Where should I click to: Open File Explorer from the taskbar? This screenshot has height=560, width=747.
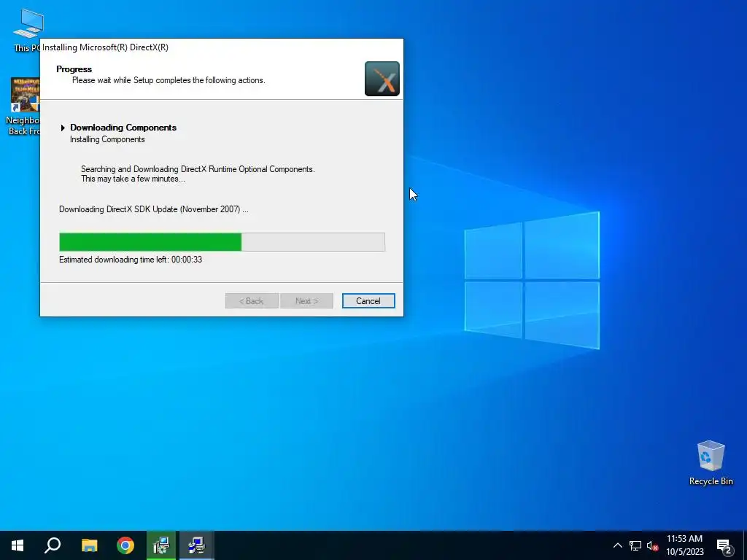tap(89, 545)
